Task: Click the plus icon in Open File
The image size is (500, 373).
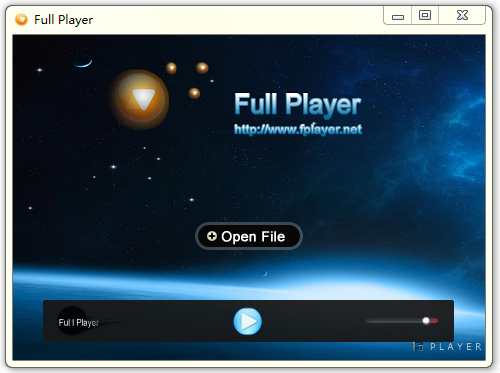Action: [212, 236]
